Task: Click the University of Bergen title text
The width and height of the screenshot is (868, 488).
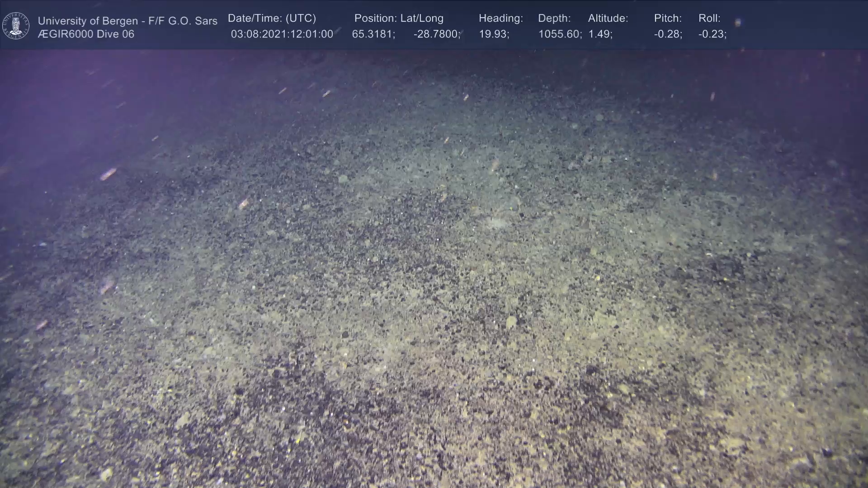Action: point(127,21)
